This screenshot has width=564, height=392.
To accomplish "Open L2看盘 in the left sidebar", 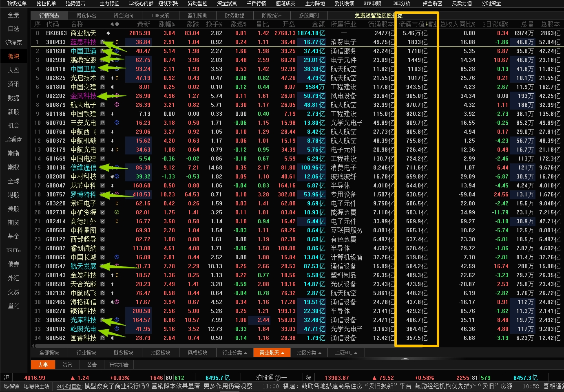I will pos(13,139).
